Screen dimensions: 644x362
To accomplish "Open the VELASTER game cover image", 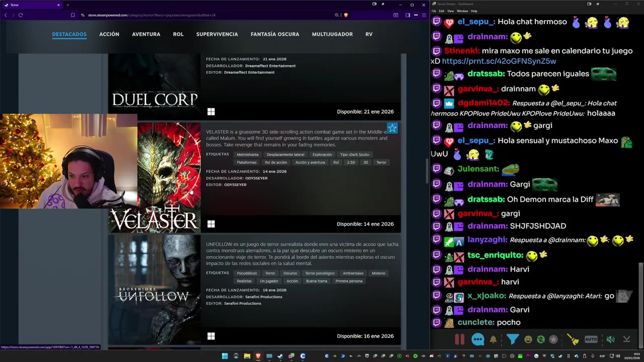I will 169,177.
